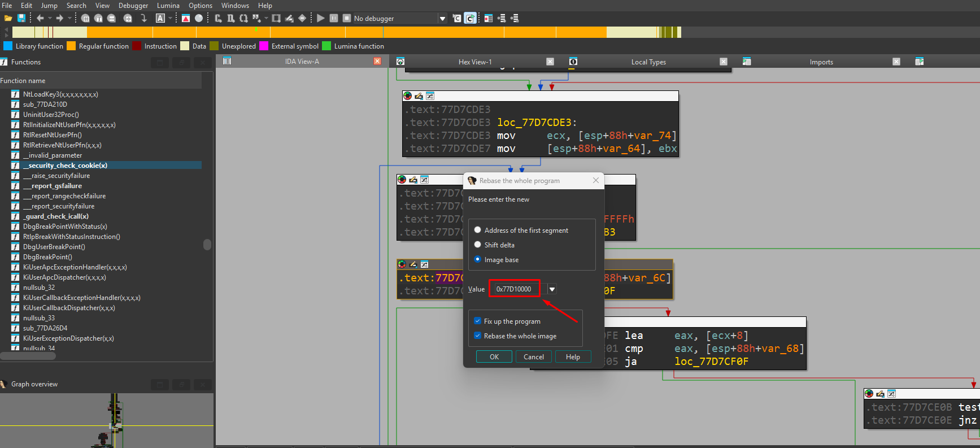The width and height of the screenshot is (980, 448).
Task: Select 'Address of the first segment' radio
Action: [x=478, y=230]
